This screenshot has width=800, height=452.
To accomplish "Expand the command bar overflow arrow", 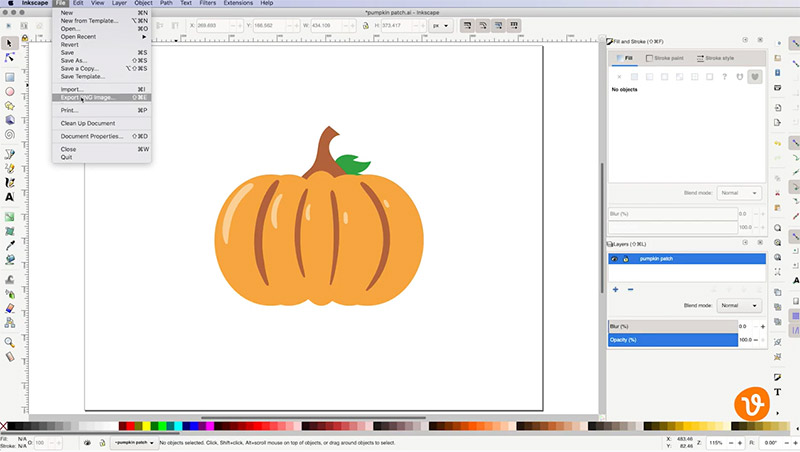I will click(778, 413).
